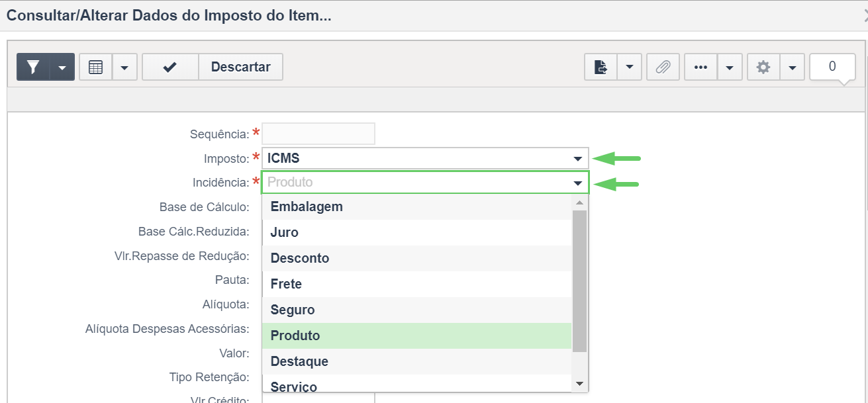Expand the dropdown next to ellipsis
The width and height of the screenshot is (868, 403).
(x=730, y=67)
